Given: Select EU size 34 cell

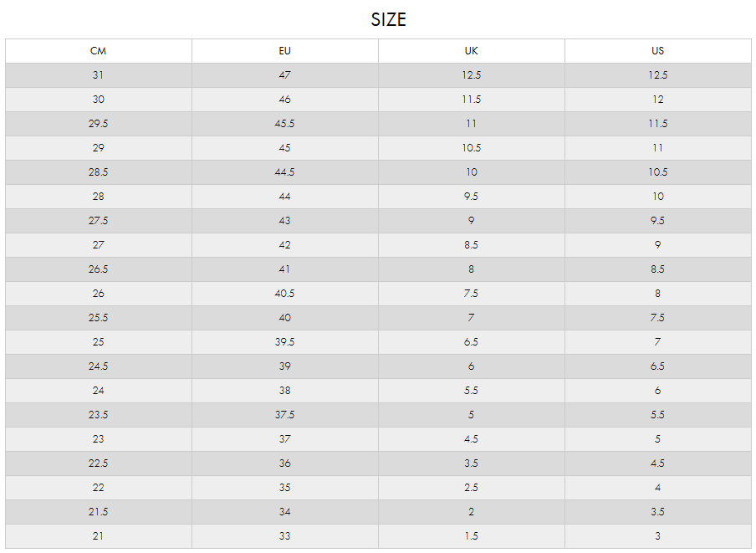Looking at the screenshot, I should point(285,512).
